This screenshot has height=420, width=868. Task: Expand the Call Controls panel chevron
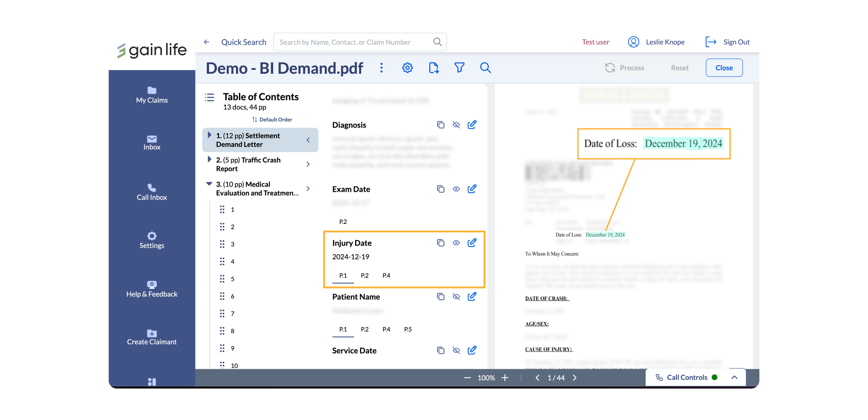pyautogui.click(x=734, y=377)
